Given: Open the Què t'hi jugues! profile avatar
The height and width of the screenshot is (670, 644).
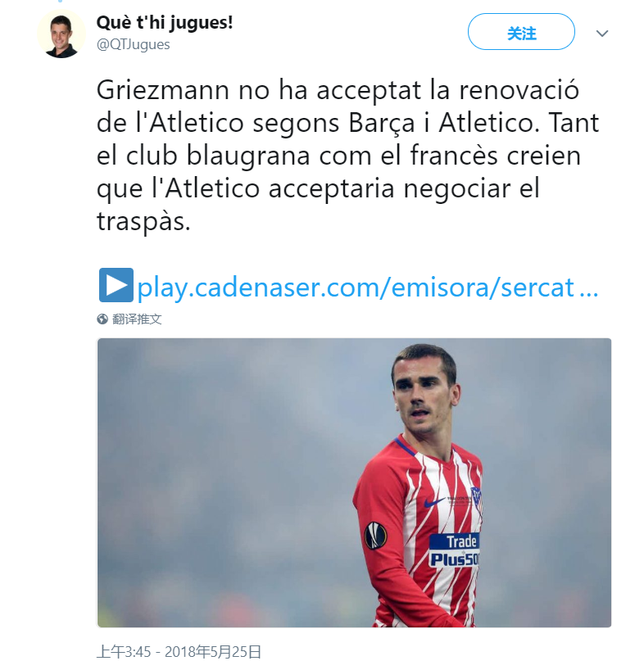Looking at the screenshot, I should (61, 34).
